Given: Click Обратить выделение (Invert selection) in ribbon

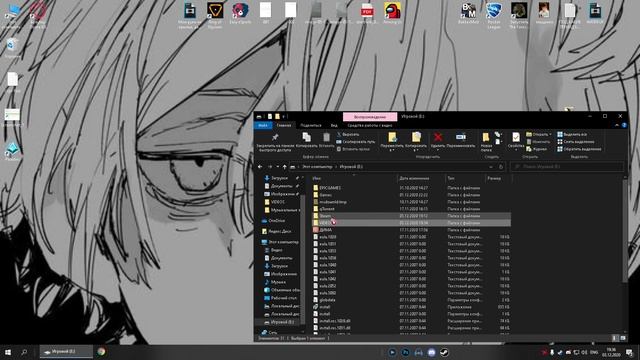Looking at the screenshot, I should point(579,149).
